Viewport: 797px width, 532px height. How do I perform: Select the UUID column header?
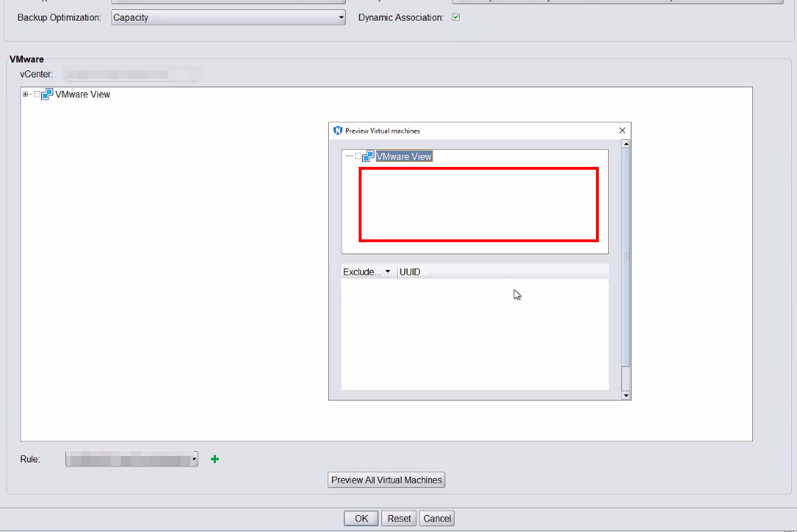408,271
